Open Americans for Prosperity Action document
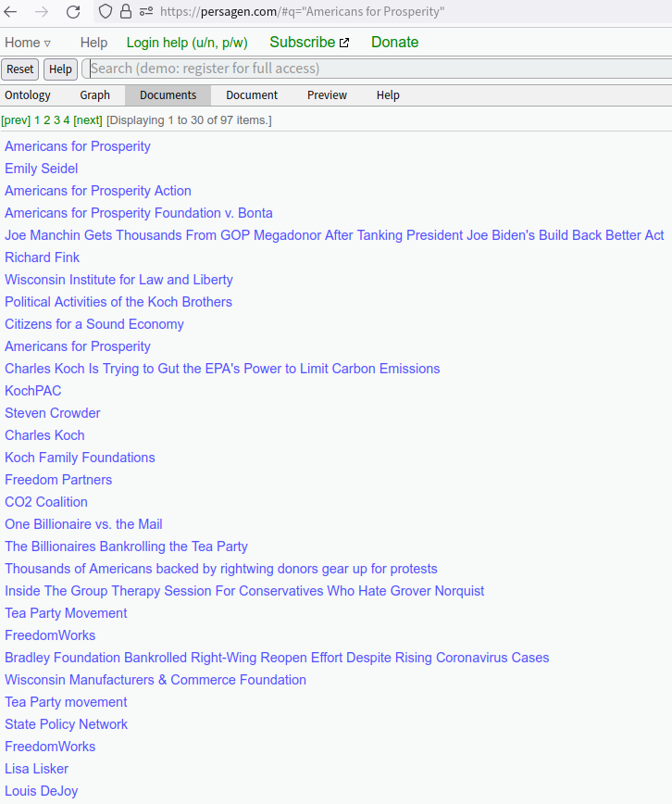The image size is (672, 804). pos(98,191)
